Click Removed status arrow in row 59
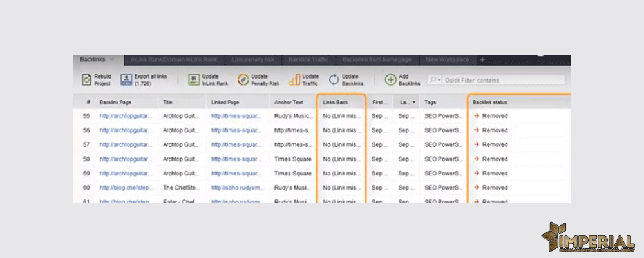The image size is (644, 258). click(477, 174)
